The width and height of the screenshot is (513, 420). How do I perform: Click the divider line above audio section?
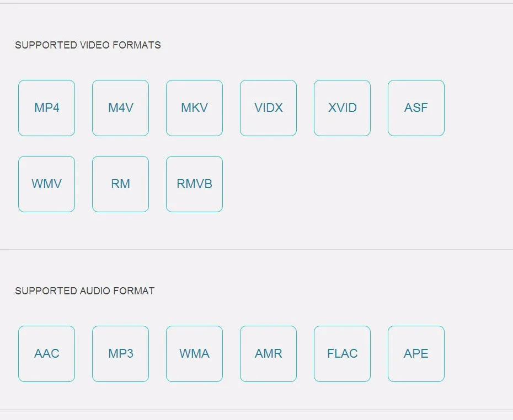(256, 249)
